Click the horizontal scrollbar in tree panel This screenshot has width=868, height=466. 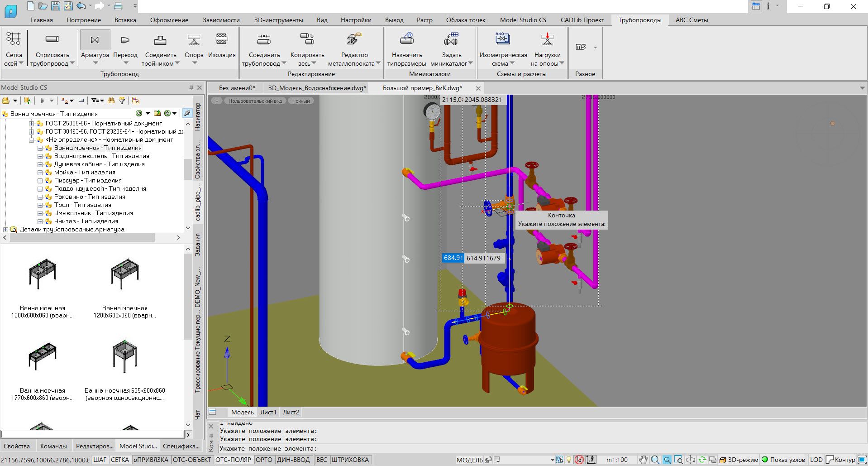(81, 238)
